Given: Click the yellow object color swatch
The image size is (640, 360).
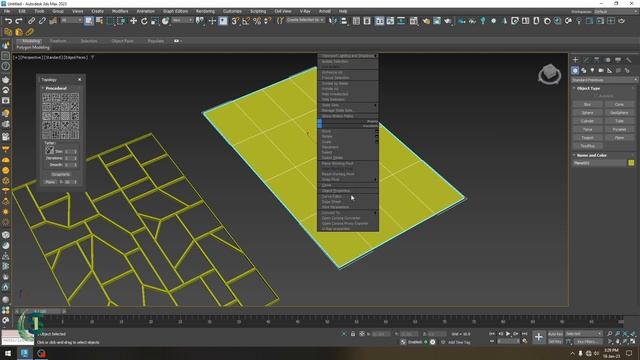Looking at the screenshot, I should pos(631,163).
